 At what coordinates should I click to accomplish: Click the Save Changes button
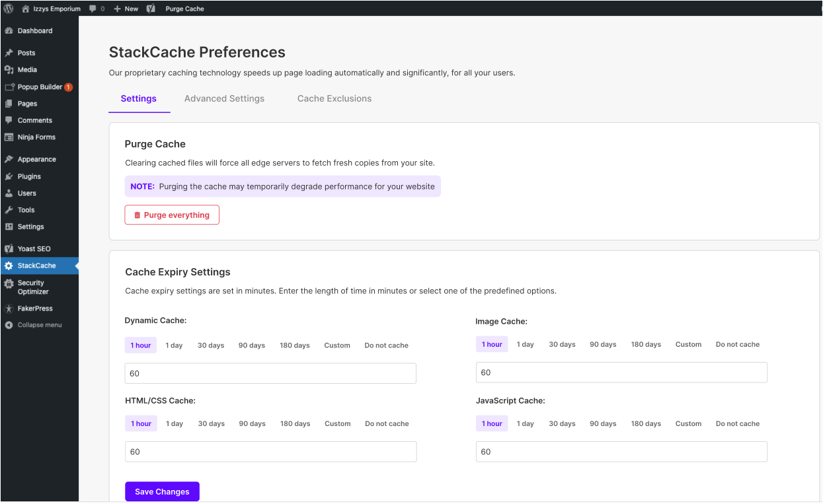click(x=162, y=491)
